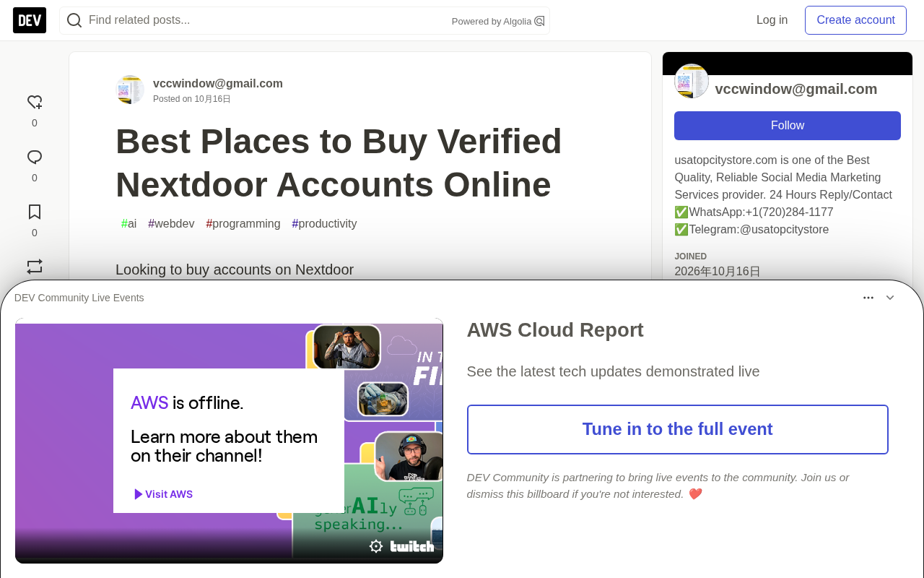Jump to comments via speech bubble icon
This screenshot has height=578, width=924.
35,158
